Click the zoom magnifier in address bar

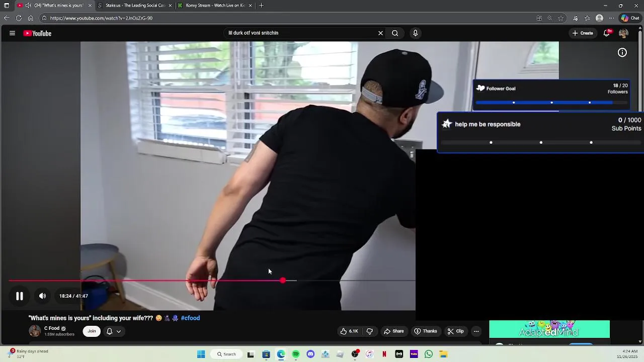(550, 18)
